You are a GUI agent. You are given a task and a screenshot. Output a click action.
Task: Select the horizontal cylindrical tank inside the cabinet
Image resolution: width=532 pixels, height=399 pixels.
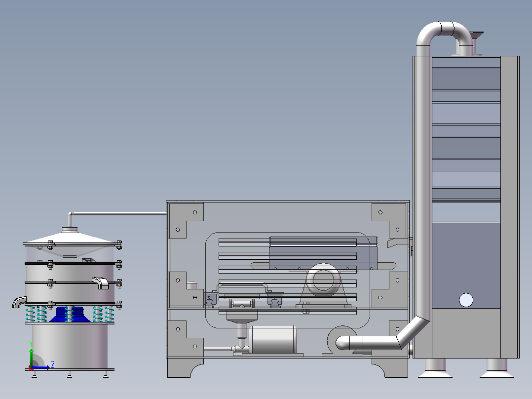tap(272, 340)
